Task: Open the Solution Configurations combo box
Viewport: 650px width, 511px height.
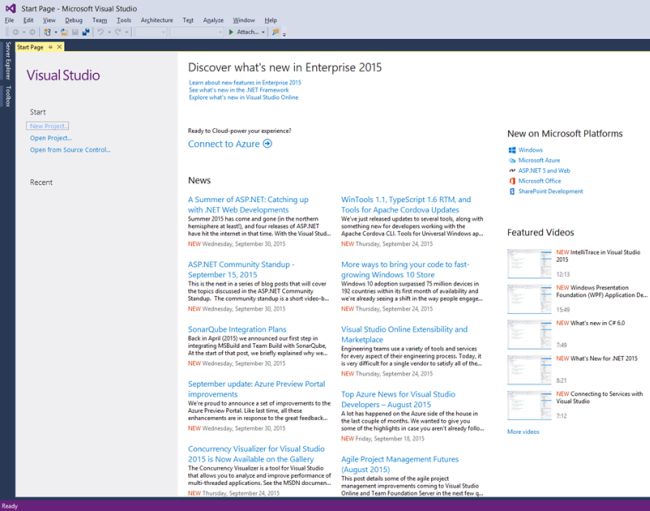Action: (151, 32)
